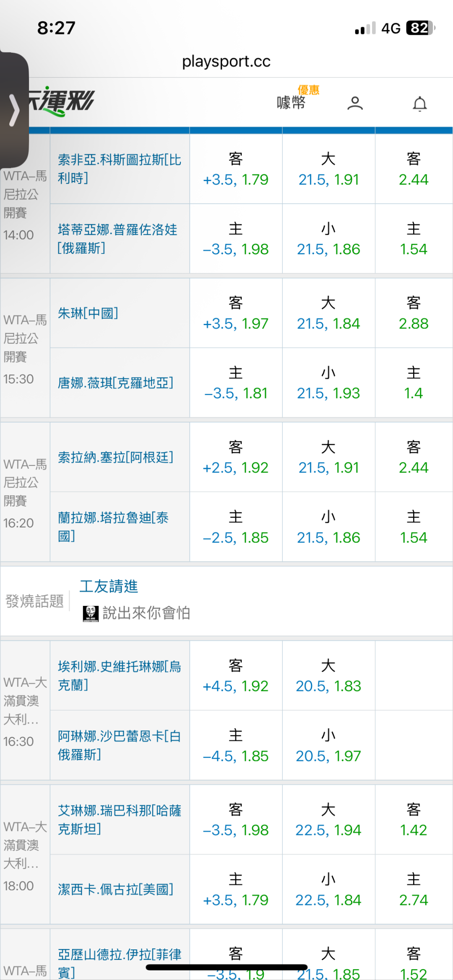The width and height of the screenshot is (453, 980).
Task: Open the user account profile icon
Action: [355, 103]
